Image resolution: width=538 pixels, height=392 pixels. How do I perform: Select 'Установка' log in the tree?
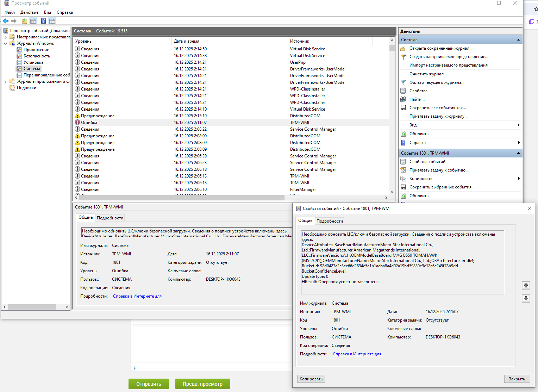tap(33, 62)
